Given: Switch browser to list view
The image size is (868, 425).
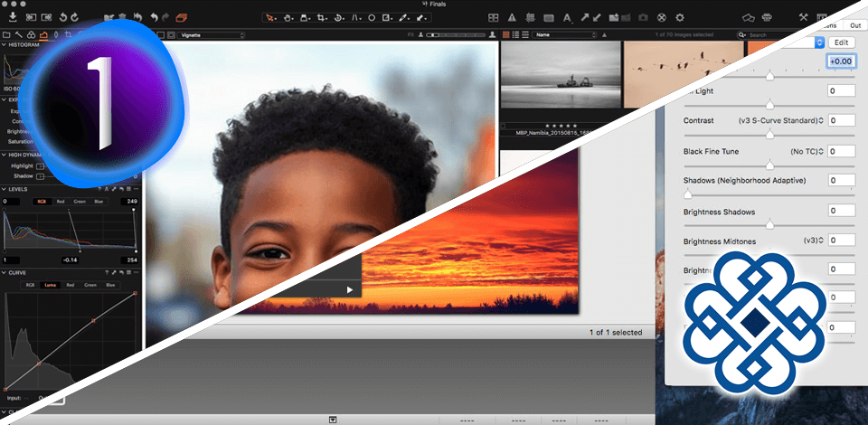Looking at the screenshot, I should (x=514, y=34).
